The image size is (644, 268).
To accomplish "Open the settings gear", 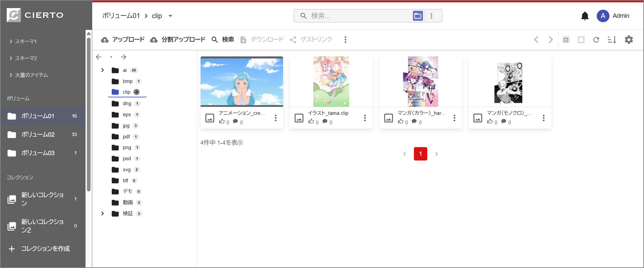I will [629, 40].
